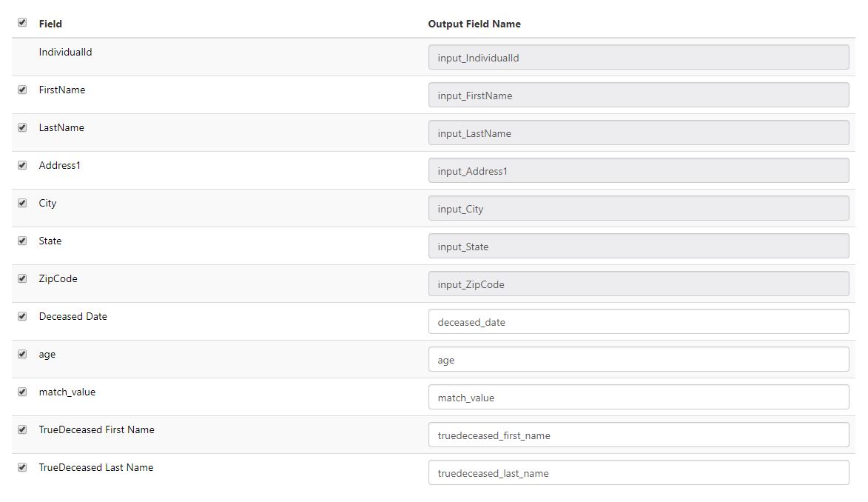Screen dimensions: 868x502
Task: Uncheck the ZipCode checkbox
Action: (22, 278)
